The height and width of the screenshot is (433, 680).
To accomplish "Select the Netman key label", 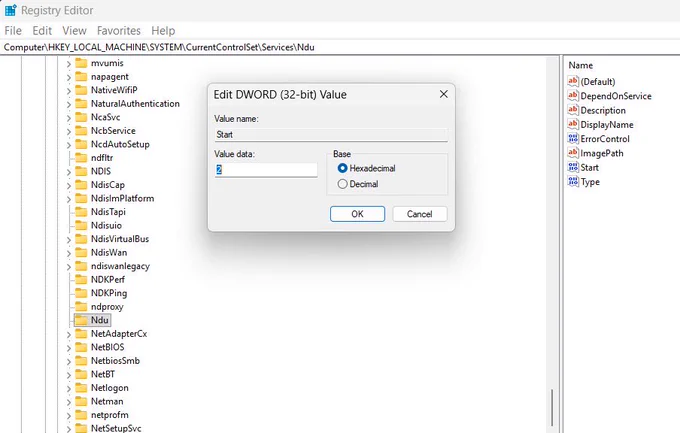I will pyautogui.click(x=107, y=401).
